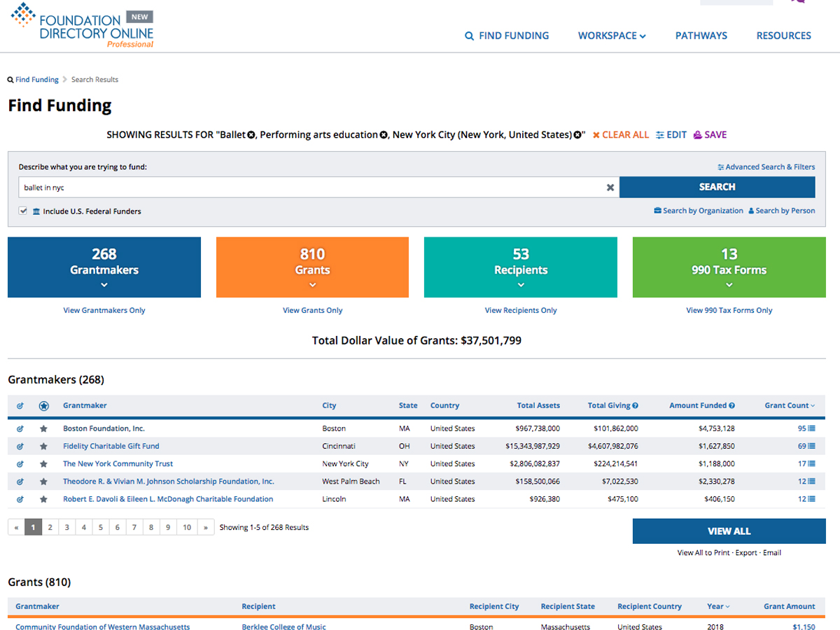Click the list icon beside grant count 95
The width and height of the screenshot is (840, 630).
coord(812,428)
